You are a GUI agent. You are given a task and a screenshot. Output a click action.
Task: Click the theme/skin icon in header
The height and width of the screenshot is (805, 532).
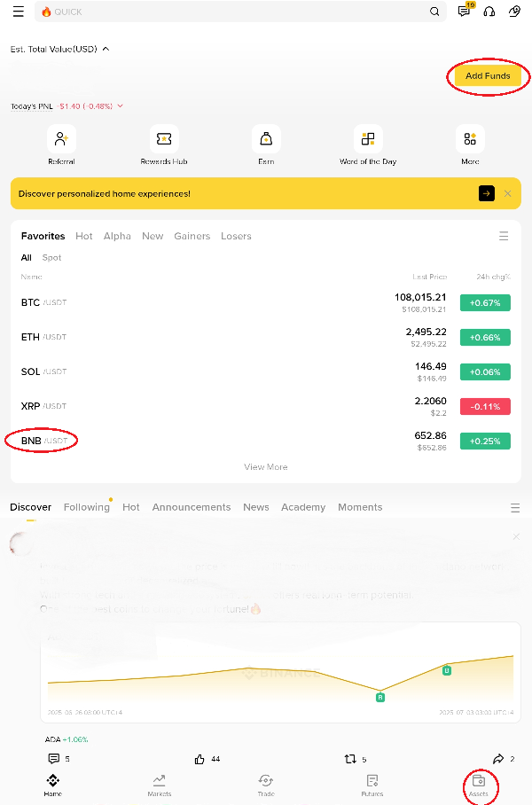514,12
